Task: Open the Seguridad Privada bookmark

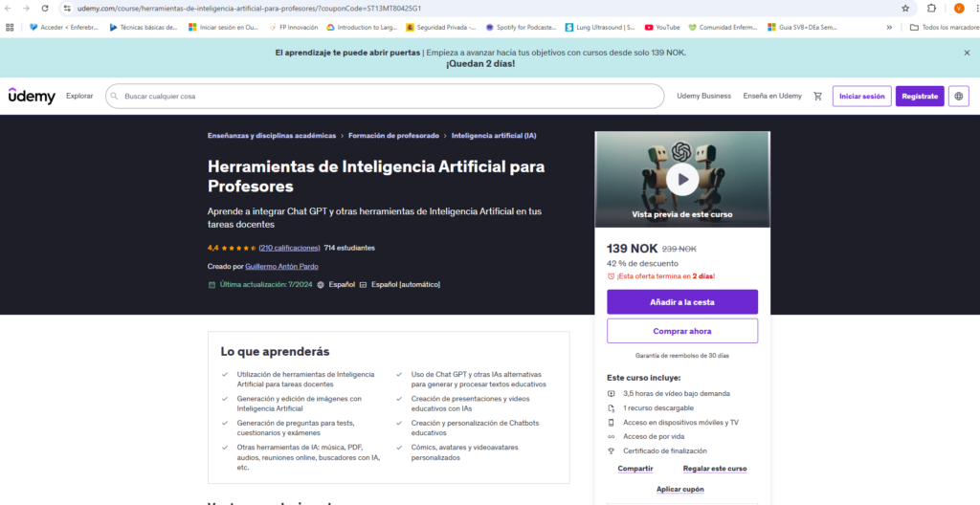Action: 440,27
